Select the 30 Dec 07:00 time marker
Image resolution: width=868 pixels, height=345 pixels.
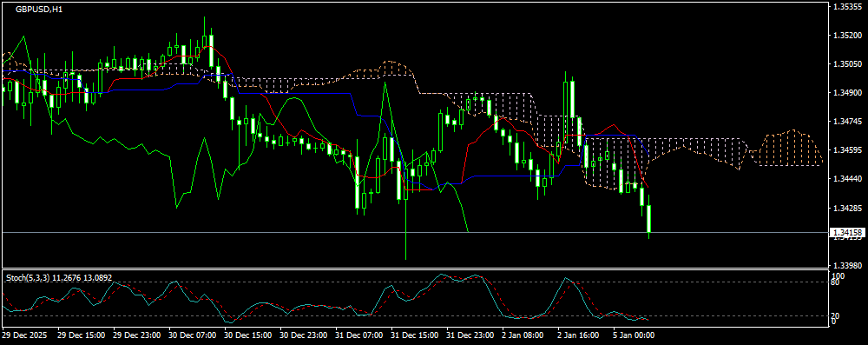pos(193,335)
